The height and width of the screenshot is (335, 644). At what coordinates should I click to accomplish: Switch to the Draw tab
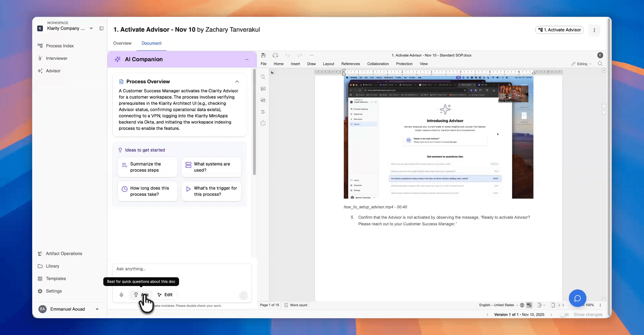coord(311,64)
